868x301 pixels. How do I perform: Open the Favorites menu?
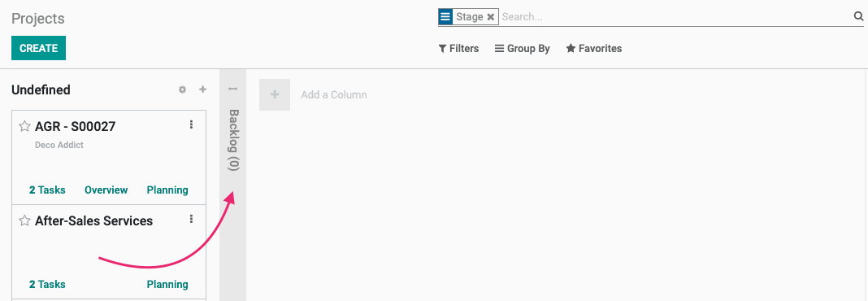coord(594,49)
